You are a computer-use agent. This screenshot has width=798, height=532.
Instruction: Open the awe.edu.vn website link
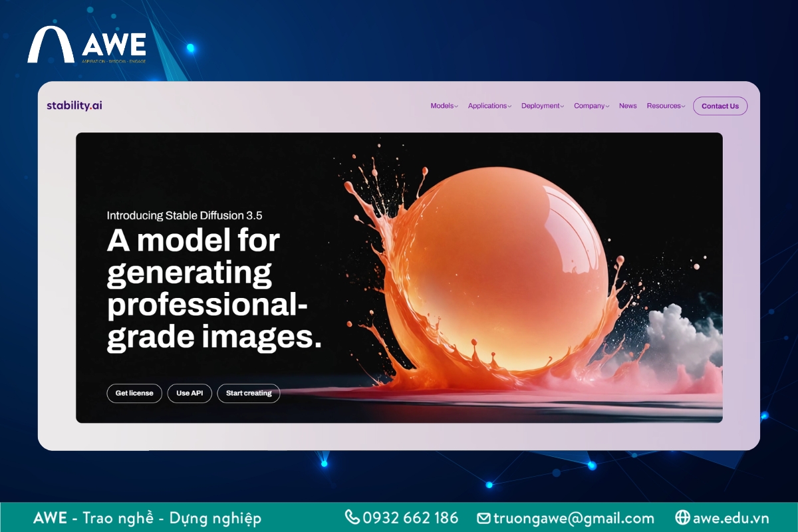click(x=731, y=517)
